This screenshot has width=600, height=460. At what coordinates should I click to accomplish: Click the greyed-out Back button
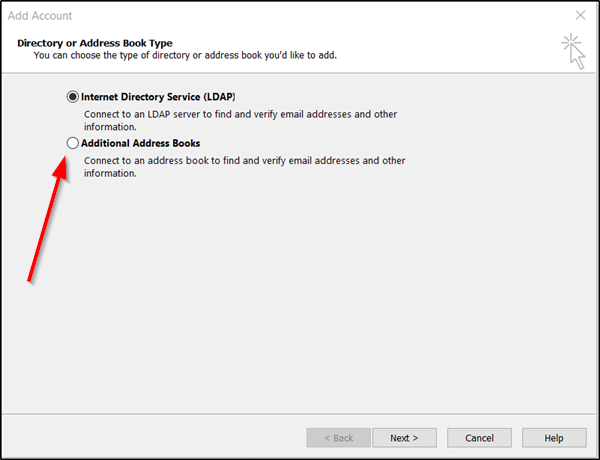(336, 438)
